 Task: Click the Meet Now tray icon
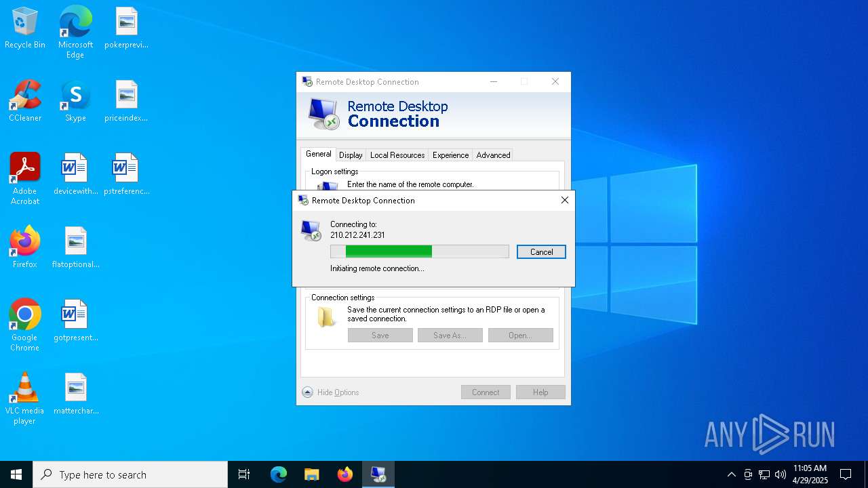click(748, 474)
